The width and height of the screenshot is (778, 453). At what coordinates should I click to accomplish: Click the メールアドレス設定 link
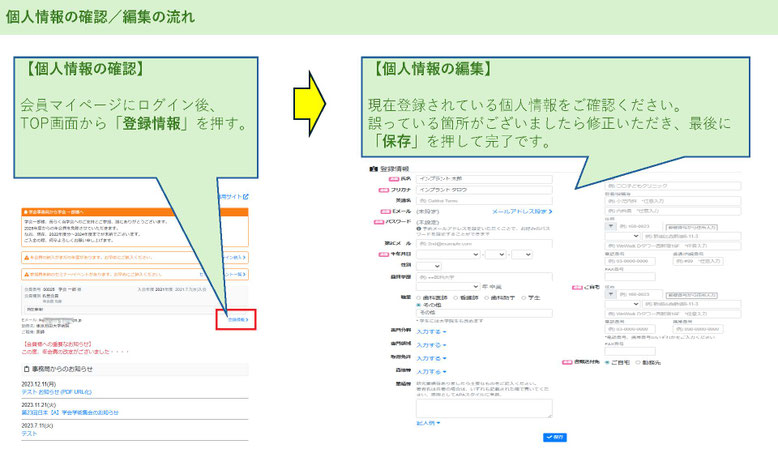click(x=522, y=212)
